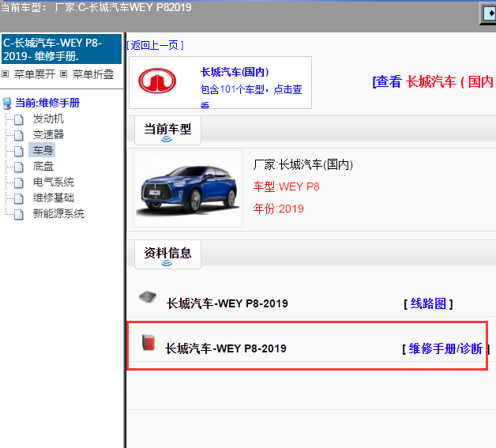
Task: Open the 查看 长城汽车 link at right
Action: pyautogui.click(x=434, y=81)
